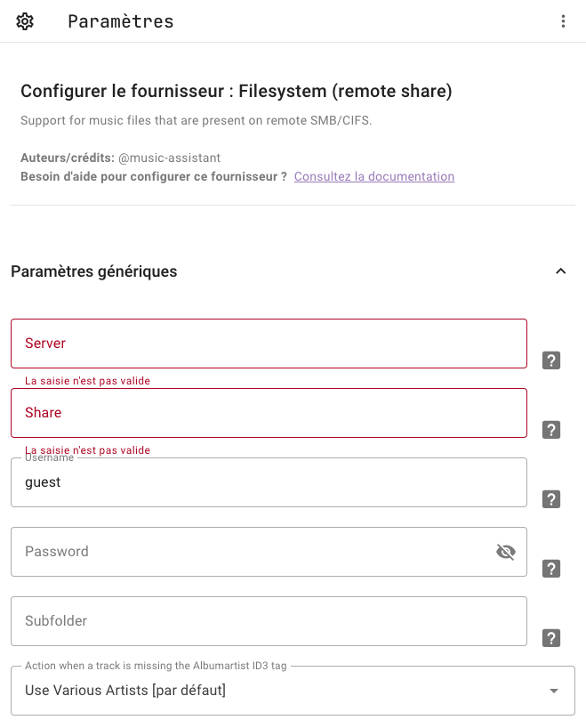Viewport: 586px width, 728px height.
Task: Toggle password visibility eye icon
Action: point(506,552)
